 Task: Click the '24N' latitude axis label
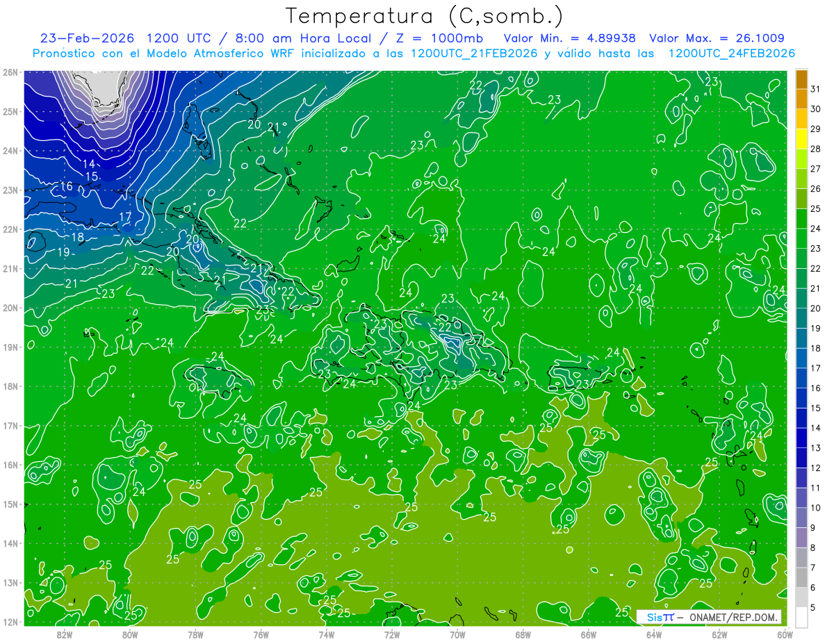point(10,151)
